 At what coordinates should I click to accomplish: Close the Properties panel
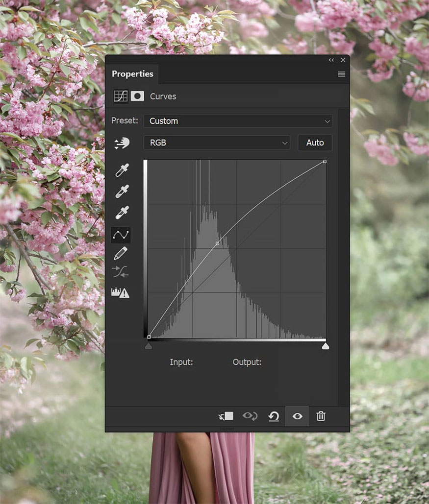343,60
